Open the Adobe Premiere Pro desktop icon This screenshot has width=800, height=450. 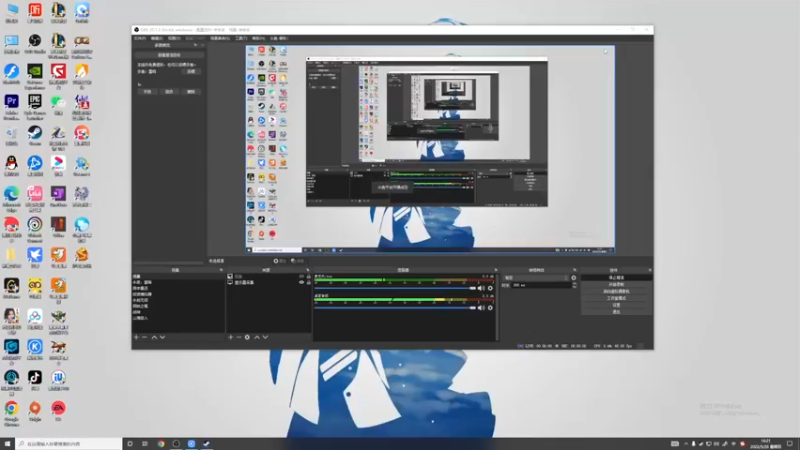click(x=11, y=105)
